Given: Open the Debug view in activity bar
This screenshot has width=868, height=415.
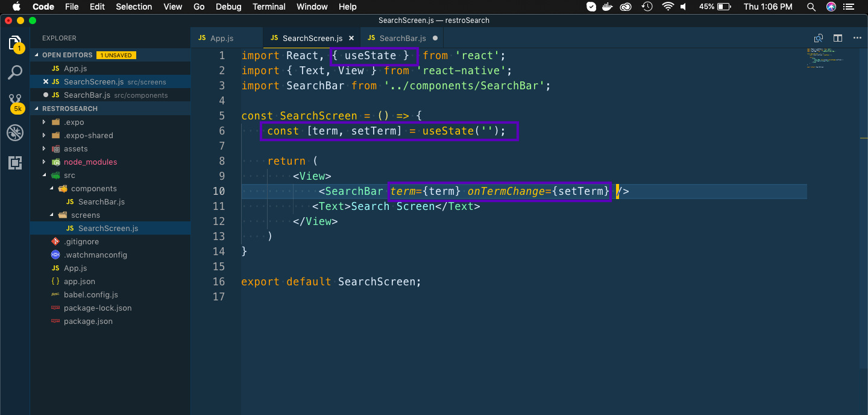Looking at the screenshot, I should tap(15, 133).
